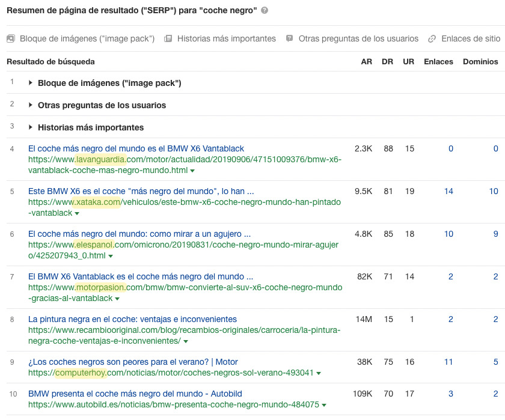This screenshot has width=505, height=420.
Task: Open dropdown for the motorpasion URL
Action: [117, 299]
